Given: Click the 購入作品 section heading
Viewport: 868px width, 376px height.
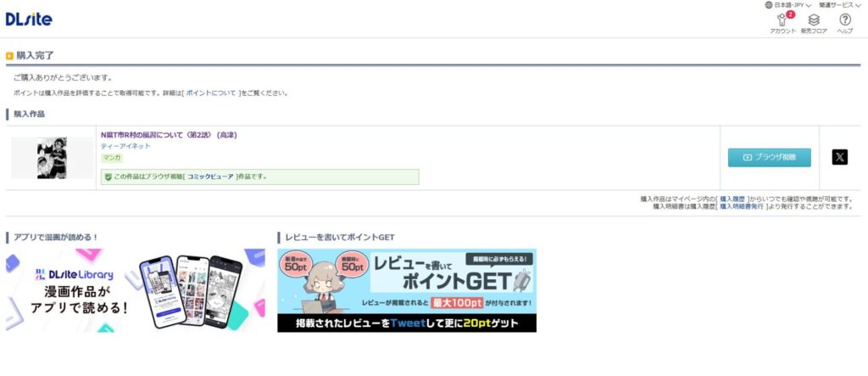Looking at the screenshot, I should pos(30,115).
